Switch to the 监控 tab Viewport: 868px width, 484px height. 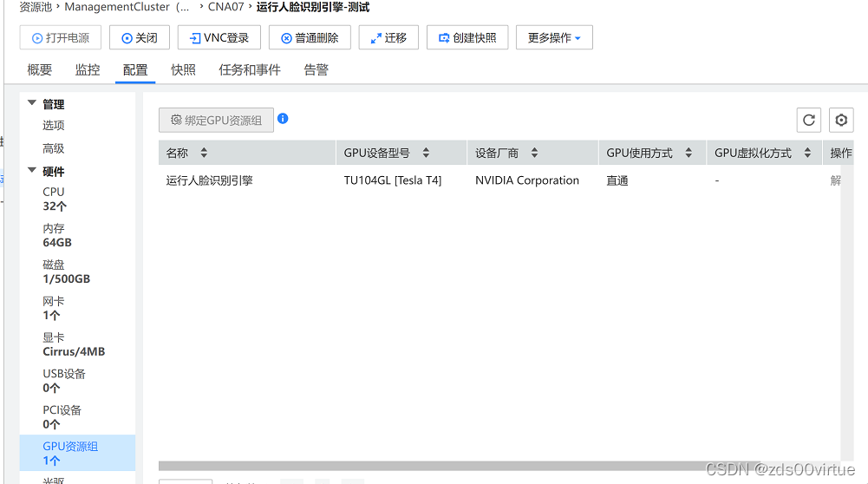[x=88, y=69]
